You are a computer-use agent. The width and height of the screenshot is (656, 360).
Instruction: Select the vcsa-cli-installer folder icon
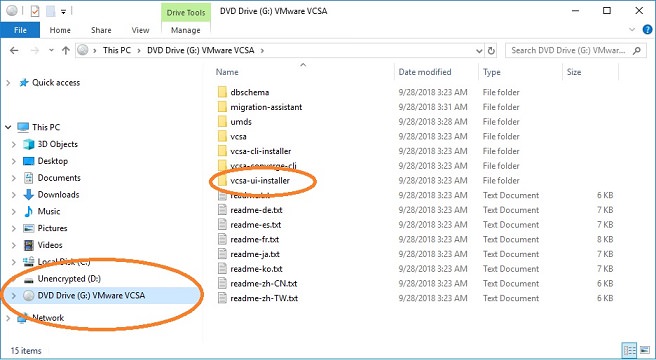222,151
